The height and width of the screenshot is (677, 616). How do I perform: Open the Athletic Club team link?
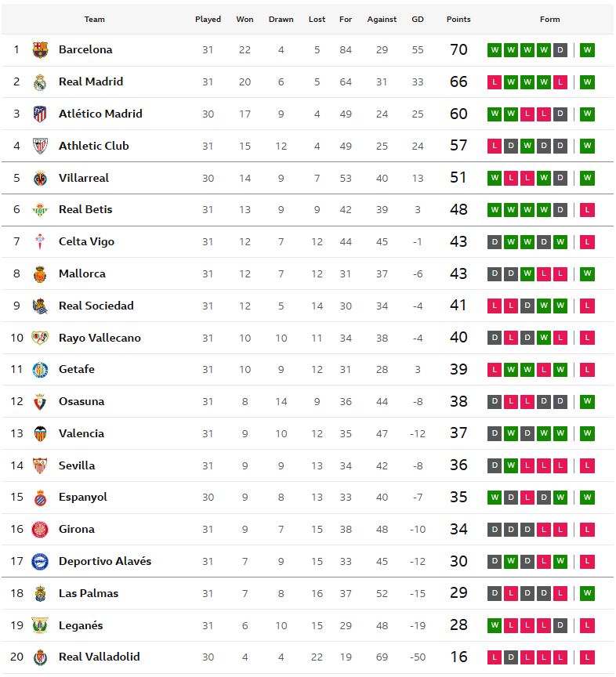[x=94, y=146]
